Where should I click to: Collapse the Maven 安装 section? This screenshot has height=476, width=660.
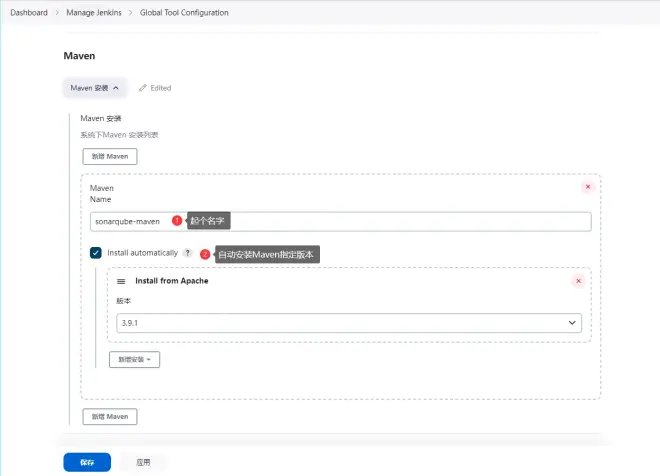point(95,88)
